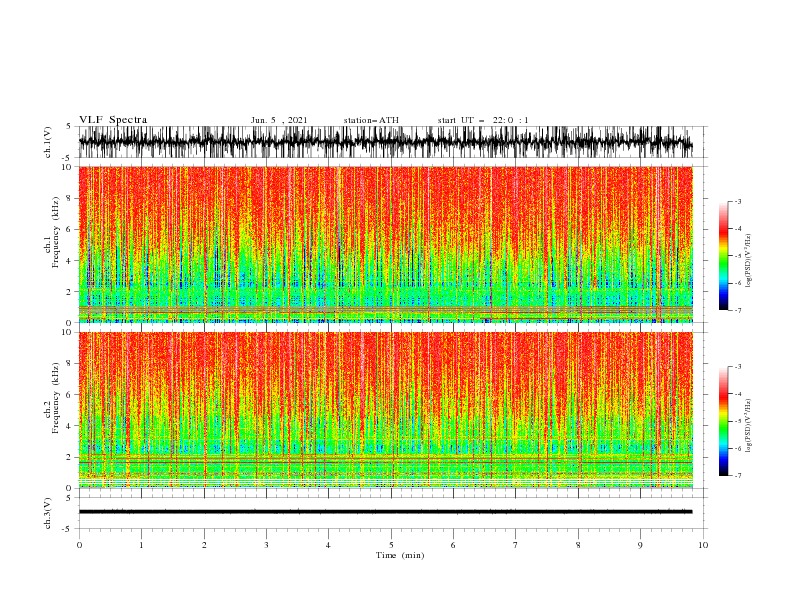The height and width of the screenshot is (612, 792).
Task: Select the "ch.3(V)" waveform axis label
Action: (48, 513)
